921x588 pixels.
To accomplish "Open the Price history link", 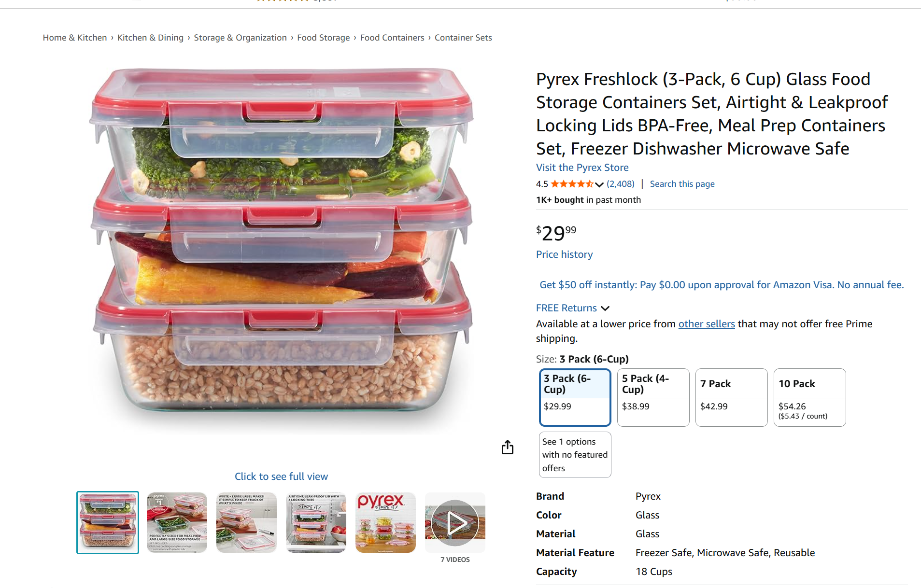I will coord(564,254).
